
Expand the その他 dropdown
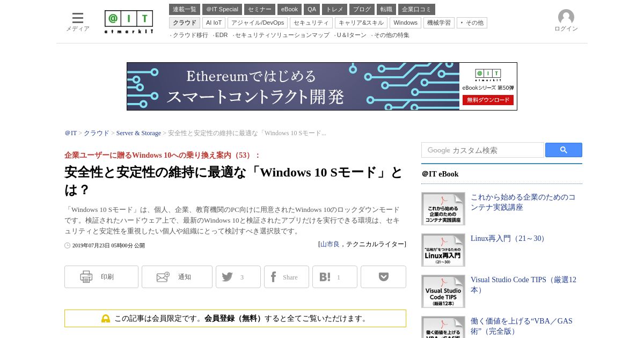(472, 23)
